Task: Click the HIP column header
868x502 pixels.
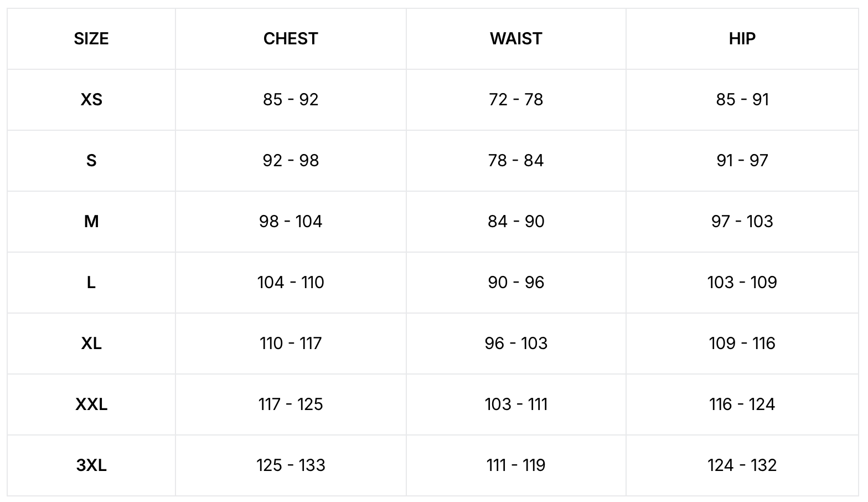Action: pyautogui.click(x=742, y=39)
